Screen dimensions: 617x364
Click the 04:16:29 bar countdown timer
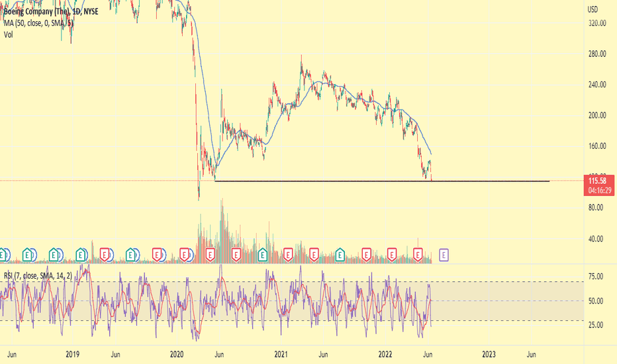point(600,191)
